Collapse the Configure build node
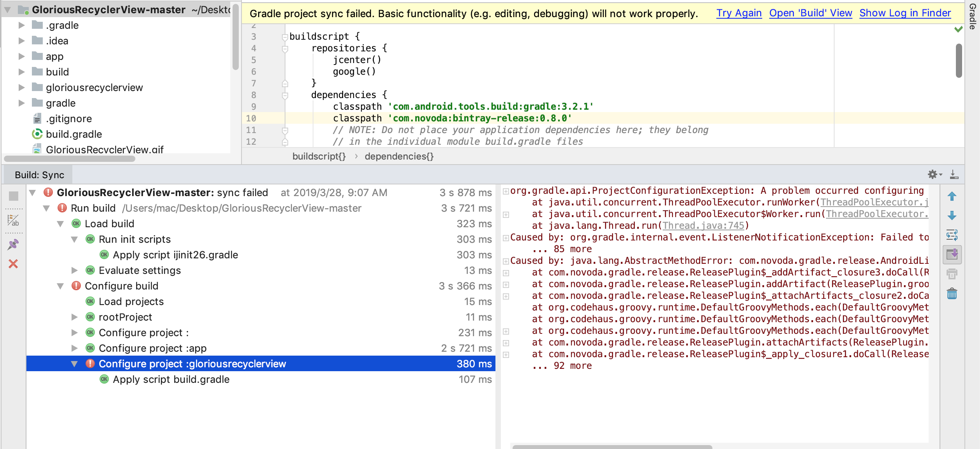This screenshot has width=980, height=449. [x=60, y=286]
